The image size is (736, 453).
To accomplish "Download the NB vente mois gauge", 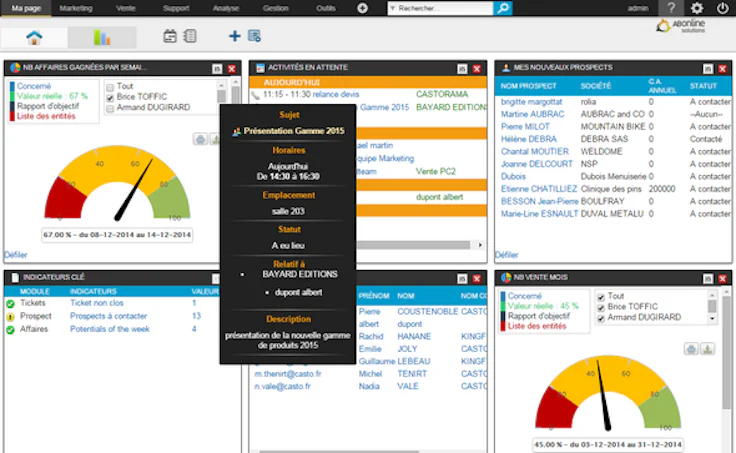I will 708,349.
